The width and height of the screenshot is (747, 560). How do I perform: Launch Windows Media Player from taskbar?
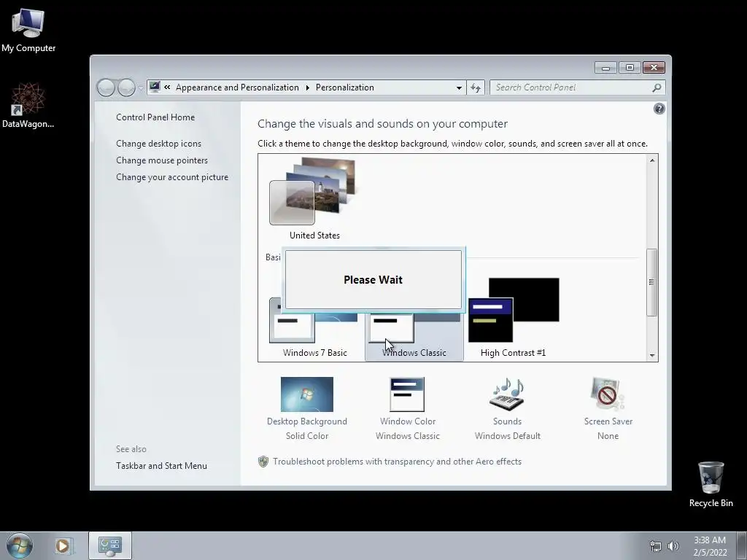click(x=63, y=545)
